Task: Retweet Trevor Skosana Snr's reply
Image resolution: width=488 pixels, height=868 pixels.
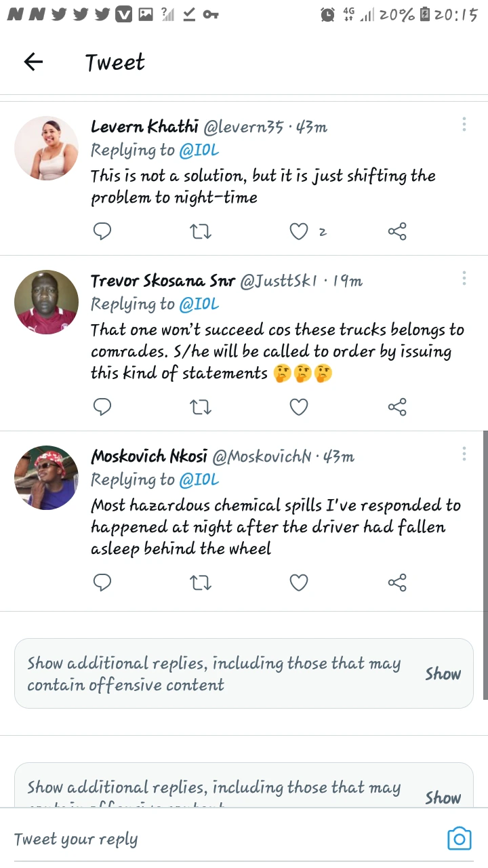Action: [x=201, y=407]
